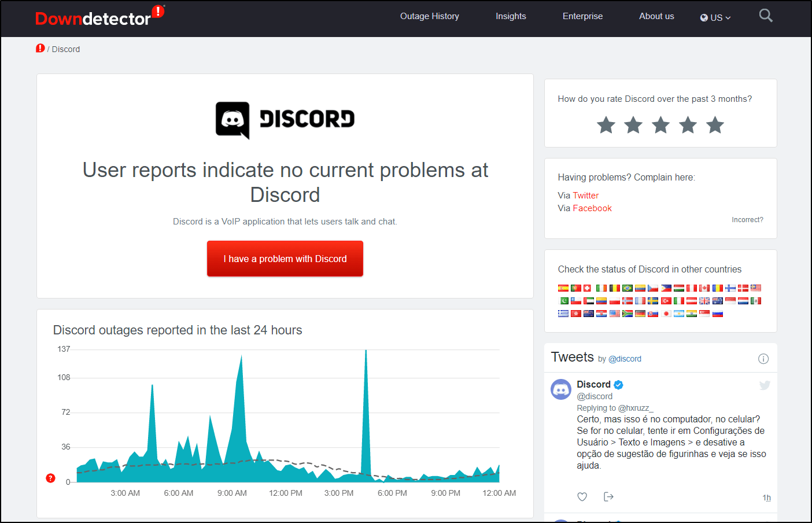Open the Insights menu item

(511, 16)
